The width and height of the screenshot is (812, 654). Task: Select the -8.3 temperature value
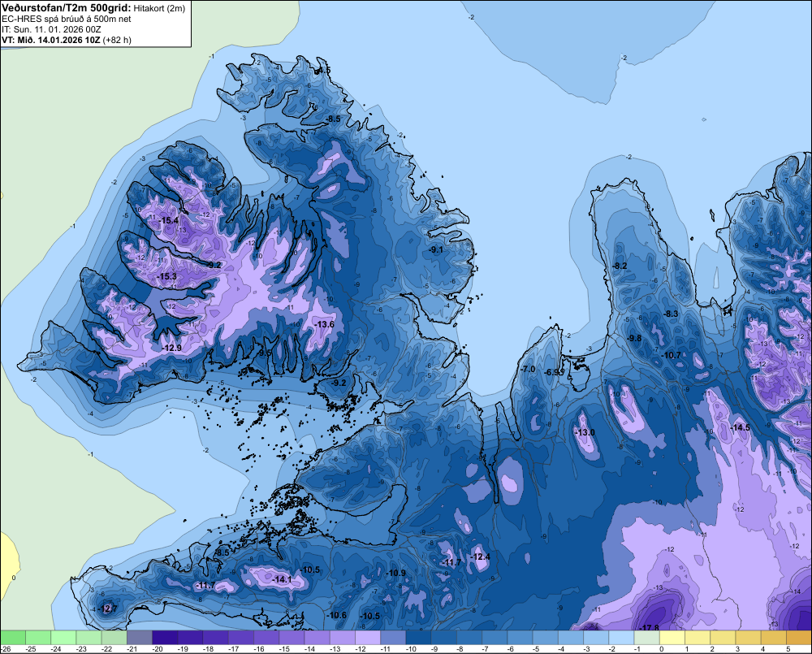671,314
